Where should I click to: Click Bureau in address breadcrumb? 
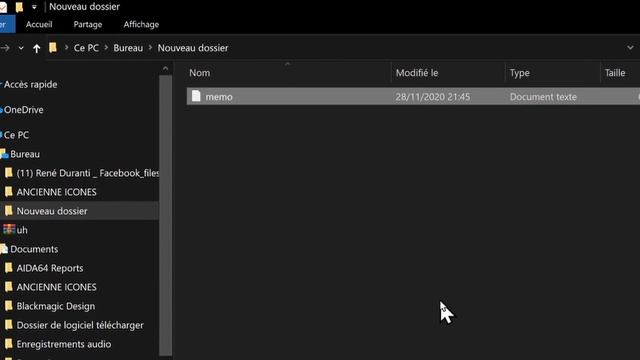[128, 48]
